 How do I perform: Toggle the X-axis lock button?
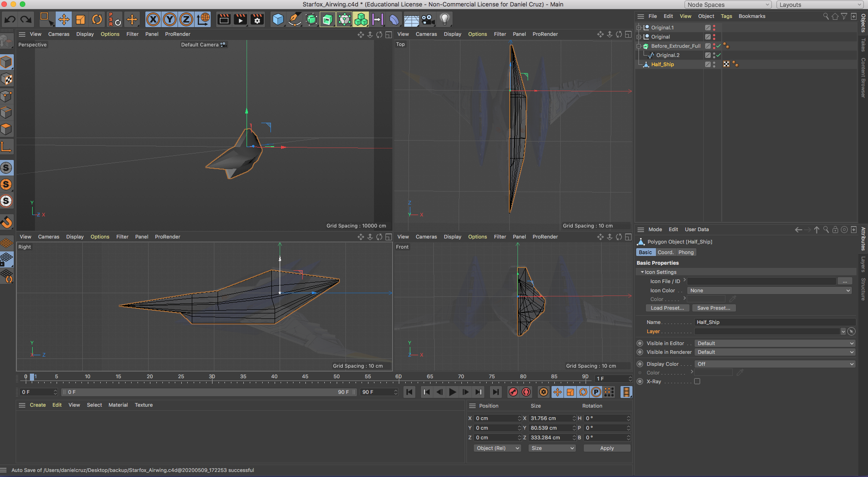tap(153, 19)
